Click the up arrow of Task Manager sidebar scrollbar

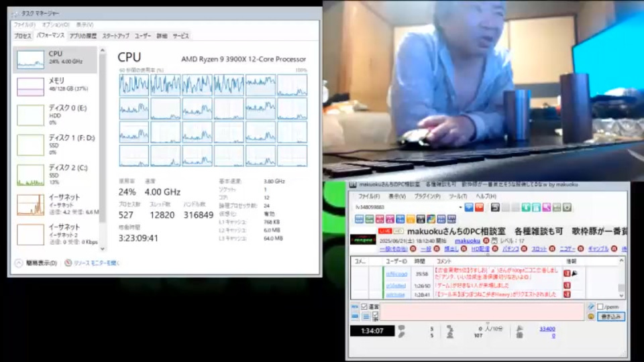pos(102,50)
